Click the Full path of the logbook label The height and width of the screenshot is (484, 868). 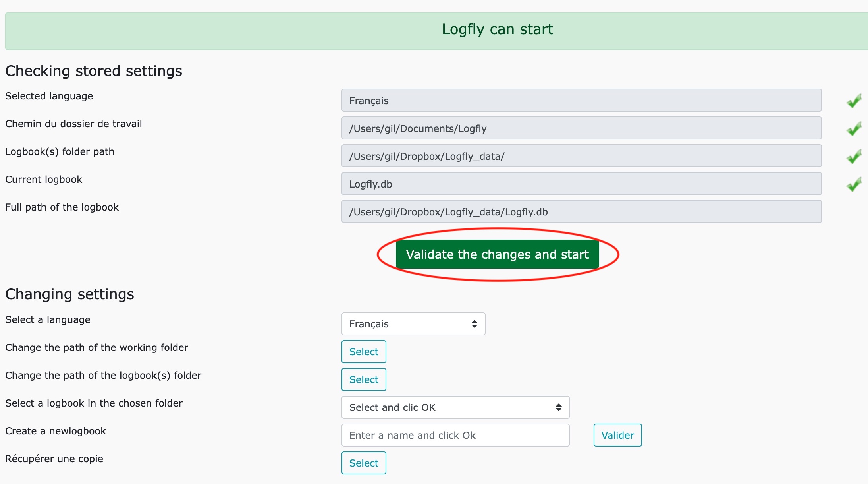click(62, 207)
